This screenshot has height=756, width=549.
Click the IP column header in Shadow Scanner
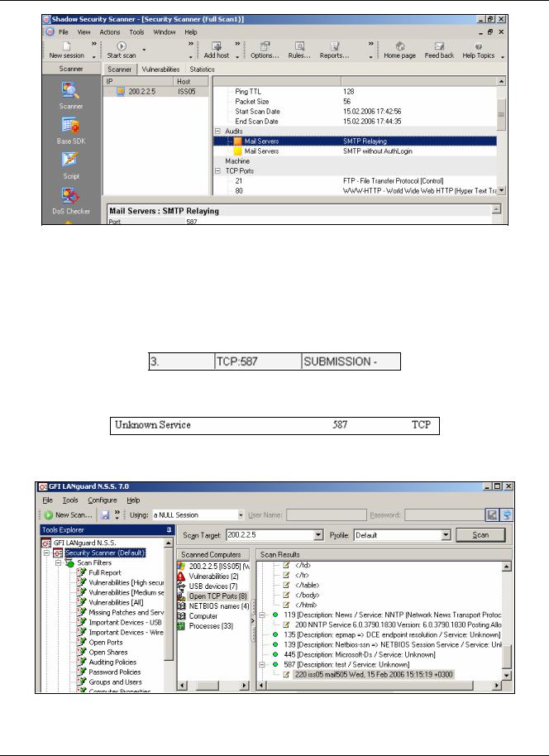coord(139,82)
